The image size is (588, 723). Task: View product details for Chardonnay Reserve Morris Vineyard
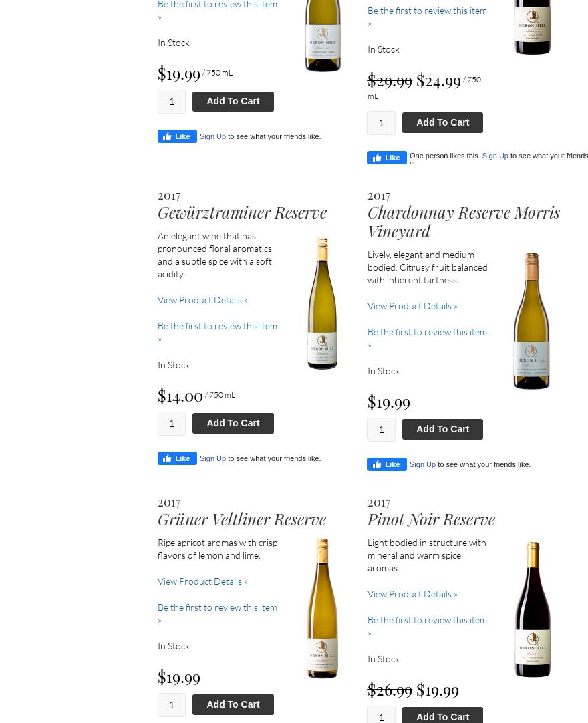click(x=412, y=306)
